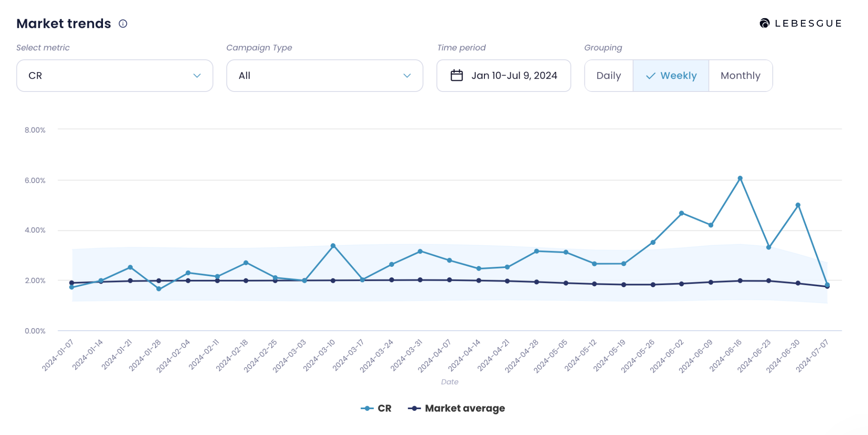Click the info icon next to Market trends
868x435 pixels.
(x=123, y=24)
